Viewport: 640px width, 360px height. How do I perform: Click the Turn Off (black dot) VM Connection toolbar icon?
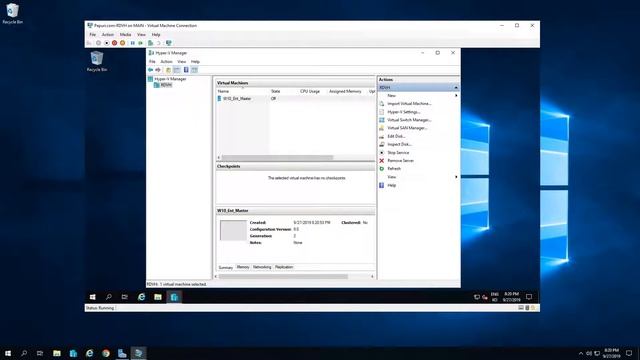(x=107, y=43)
